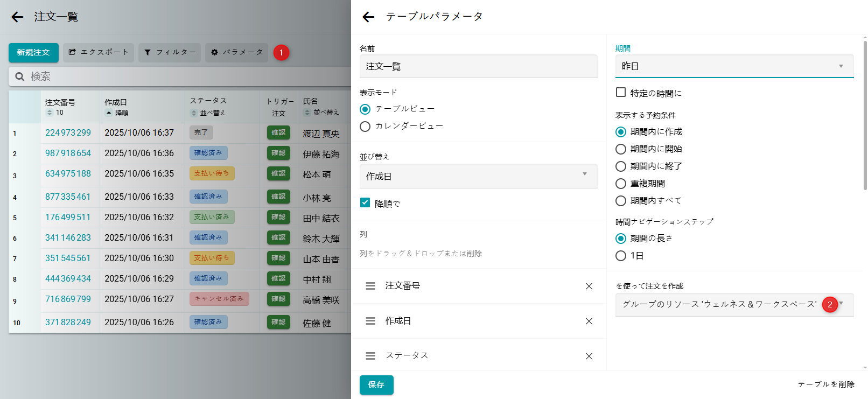This screenshot has height=399, width=868.
Task: Remove the 注文番号 column with its X
Action: coord(589,286)
